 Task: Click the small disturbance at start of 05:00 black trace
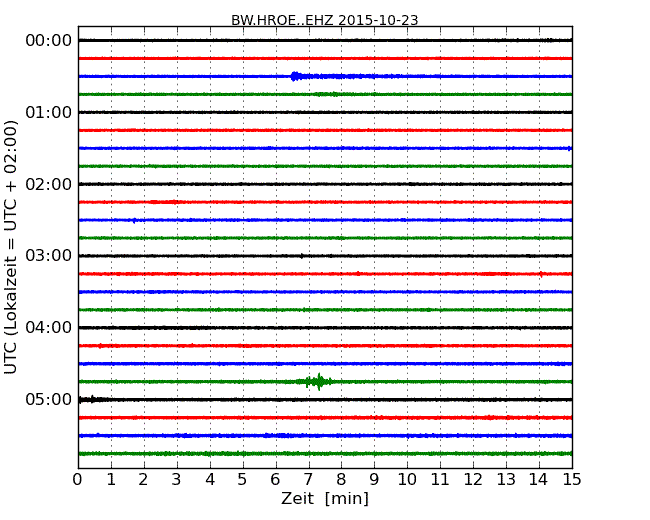click(x=92, y=399)
